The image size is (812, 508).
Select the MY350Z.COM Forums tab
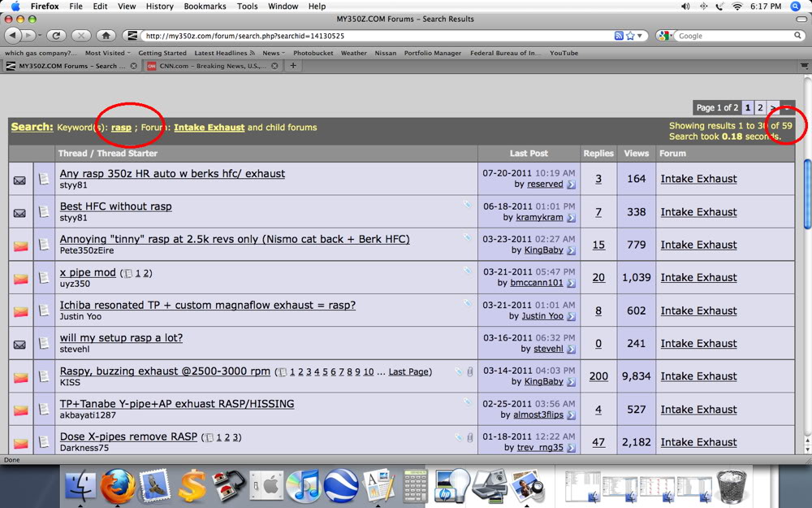tap(71, 66)
